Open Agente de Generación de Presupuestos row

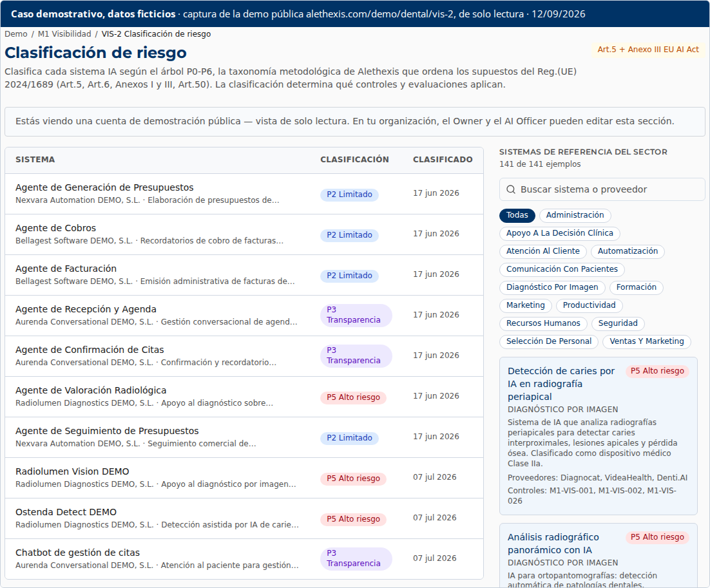click(244, 194)
